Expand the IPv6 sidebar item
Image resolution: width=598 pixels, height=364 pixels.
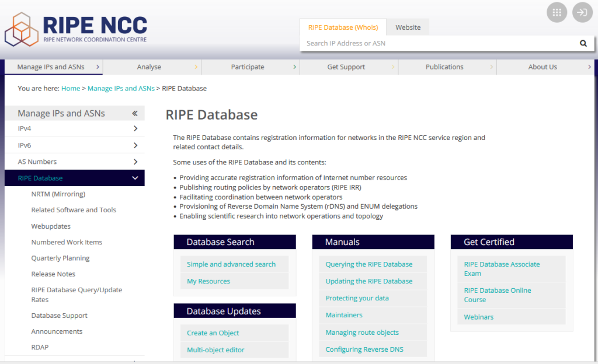135,145
